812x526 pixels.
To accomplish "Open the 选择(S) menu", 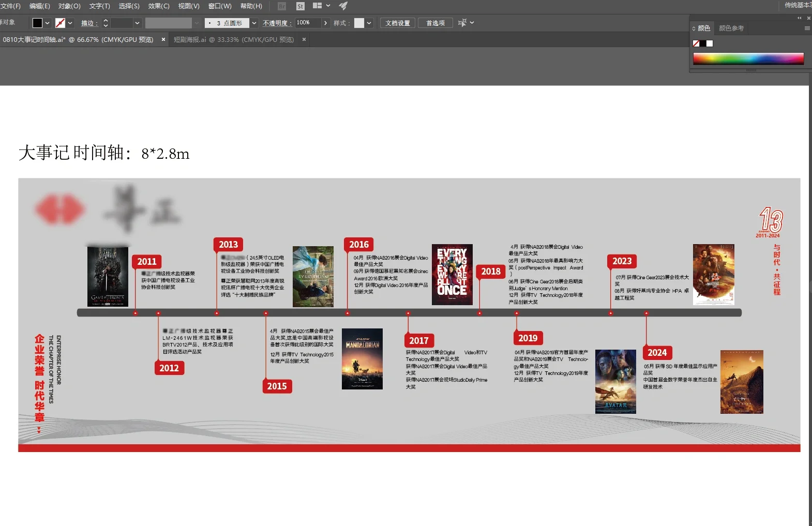I will click(129, 6).
